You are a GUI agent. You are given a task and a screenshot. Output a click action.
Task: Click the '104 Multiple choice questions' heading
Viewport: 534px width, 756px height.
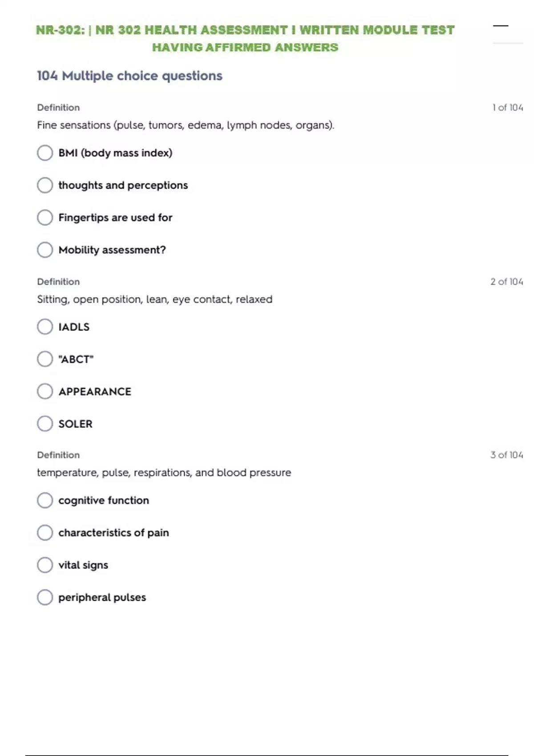point(129,76)
